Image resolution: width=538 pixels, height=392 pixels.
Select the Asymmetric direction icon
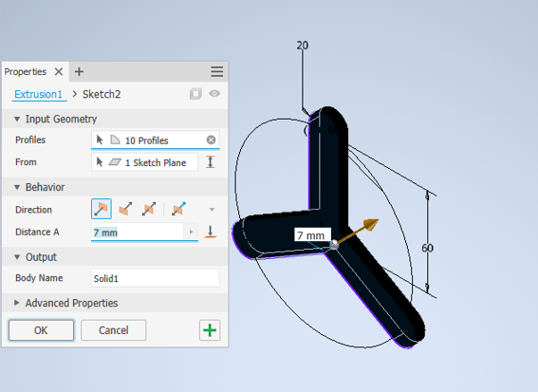pos(178,209)
